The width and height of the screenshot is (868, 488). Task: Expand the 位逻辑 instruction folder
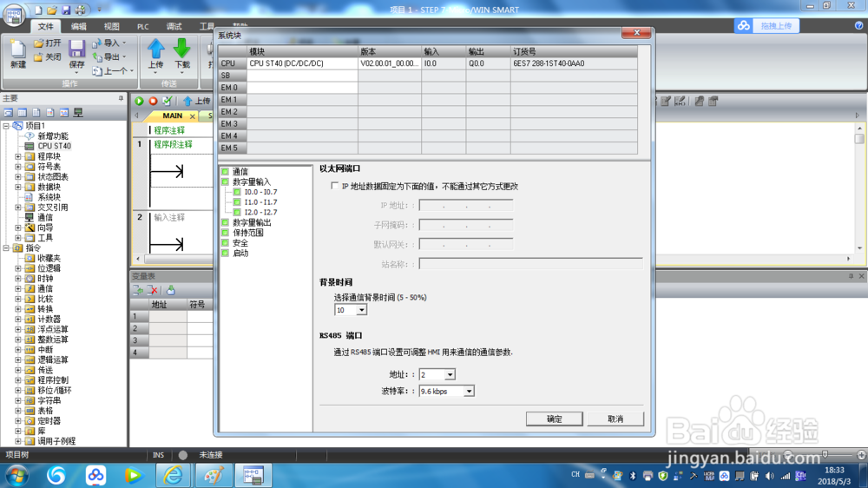[x=17, y=268]
